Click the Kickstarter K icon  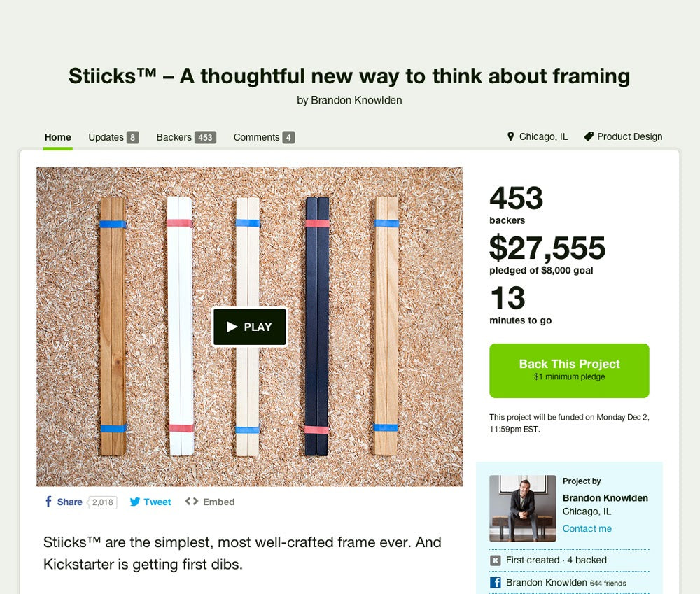495,560
